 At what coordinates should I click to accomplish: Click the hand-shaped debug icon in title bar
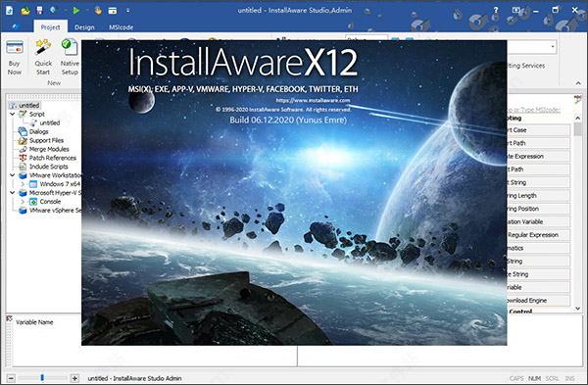pyautogui.click(x=98, y=11)
